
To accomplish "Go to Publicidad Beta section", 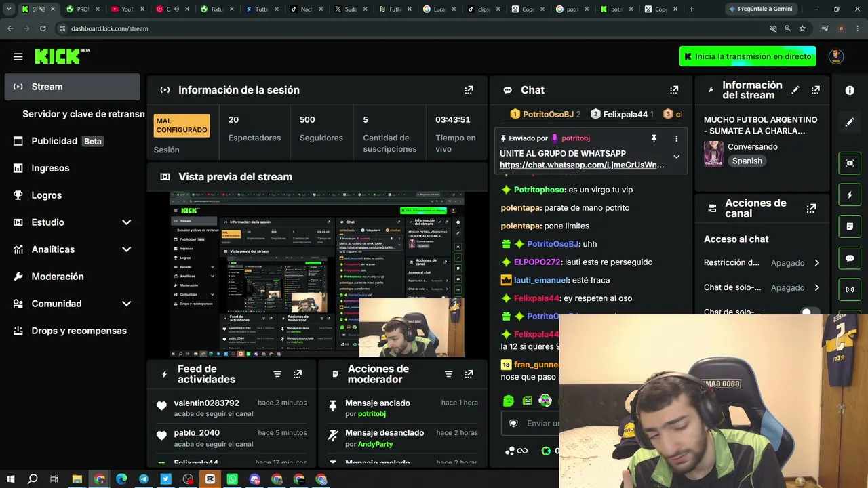I will (x=72, y=141).
